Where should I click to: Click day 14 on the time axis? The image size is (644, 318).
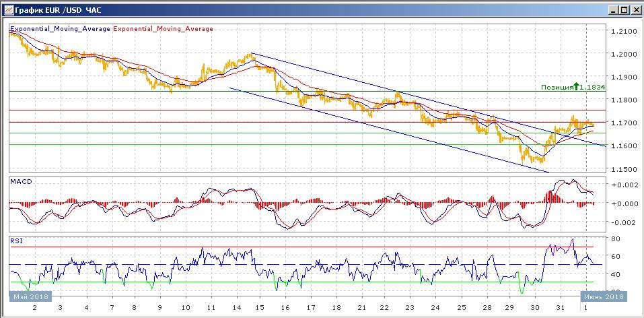pyautogui.click(x=238, y=307)
